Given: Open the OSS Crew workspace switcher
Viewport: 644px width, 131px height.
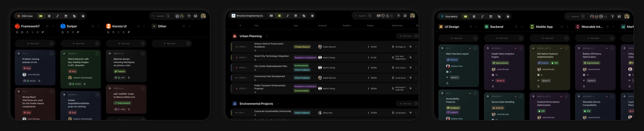Looking at the screenshot, I should point(25,16).
